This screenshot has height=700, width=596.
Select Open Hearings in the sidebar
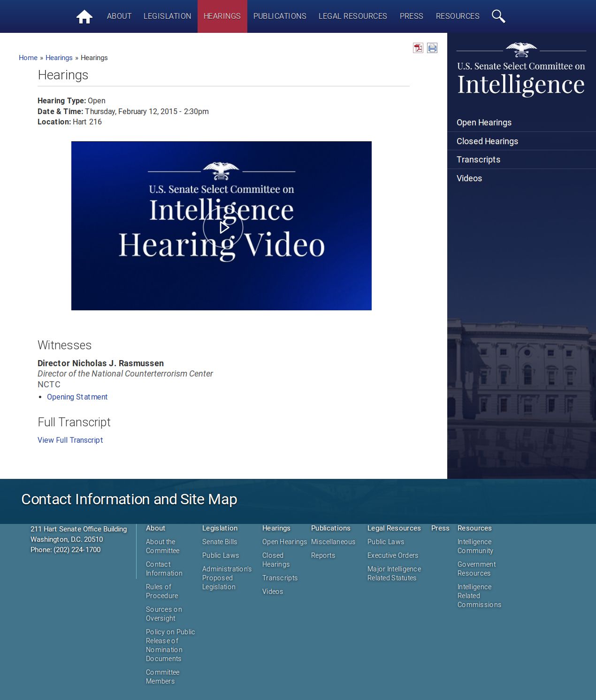(x=484, y=123)
